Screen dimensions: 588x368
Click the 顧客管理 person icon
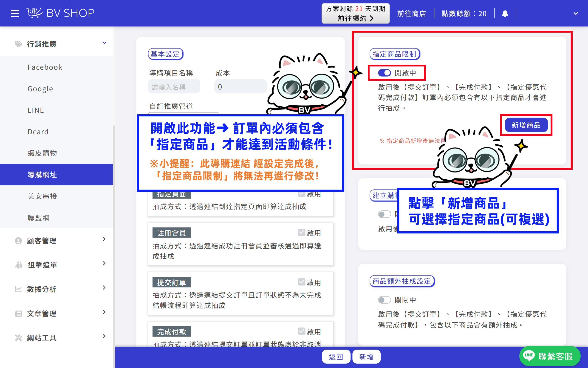(18, 241)
